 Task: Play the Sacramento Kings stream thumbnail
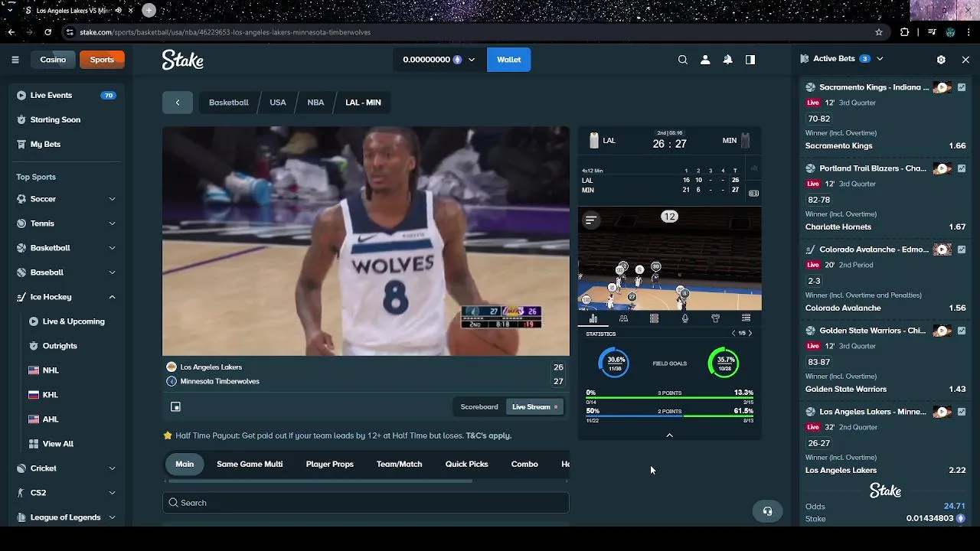[942, 87]
